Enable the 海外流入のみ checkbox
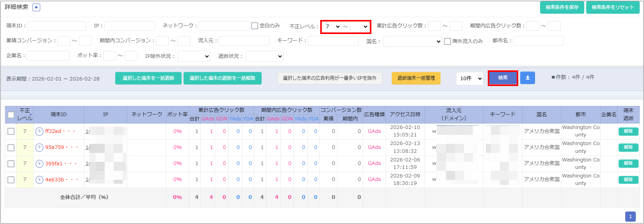644x224 pixels. point(448,41)
